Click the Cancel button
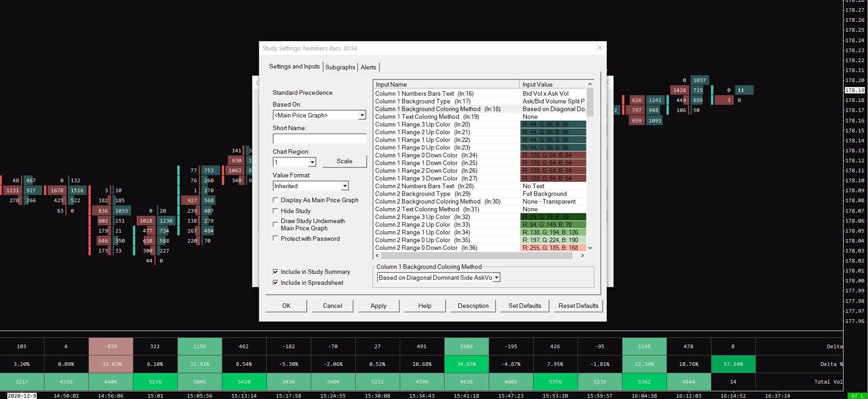Viewport: 868px width, 399px height. pyautogui.click(x=333, y=306)
